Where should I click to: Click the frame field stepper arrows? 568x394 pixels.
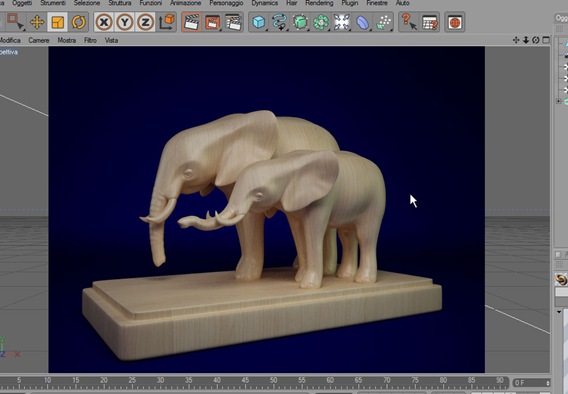548,383
